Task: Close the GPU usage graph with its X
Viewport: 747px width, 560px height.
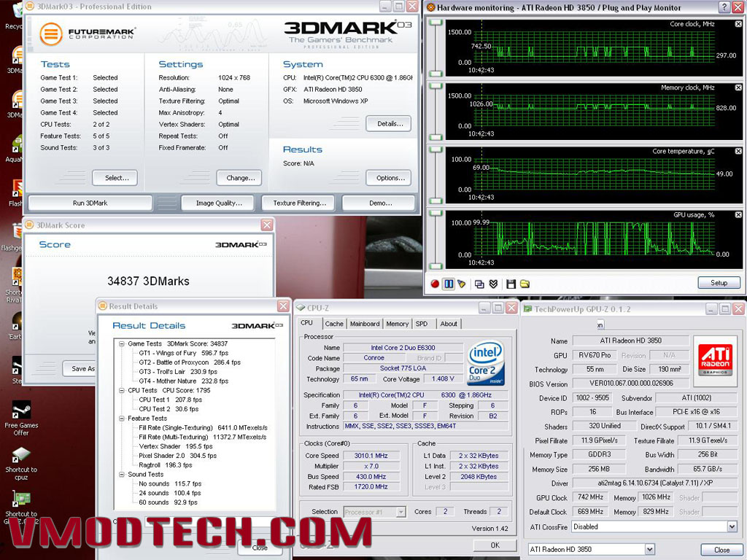Action: 738,215
